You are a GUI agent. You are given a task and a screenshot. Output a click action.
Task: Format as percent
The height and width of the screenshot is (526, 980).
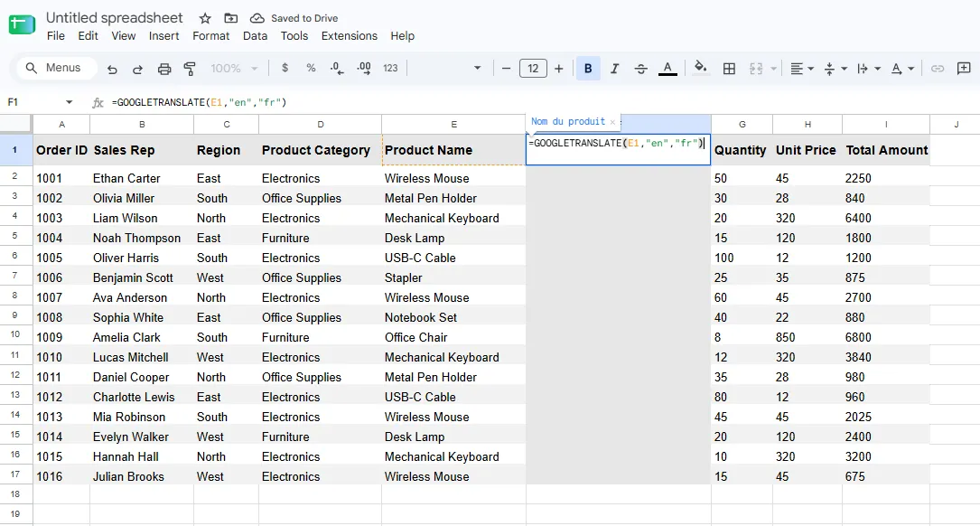(311, 68)
